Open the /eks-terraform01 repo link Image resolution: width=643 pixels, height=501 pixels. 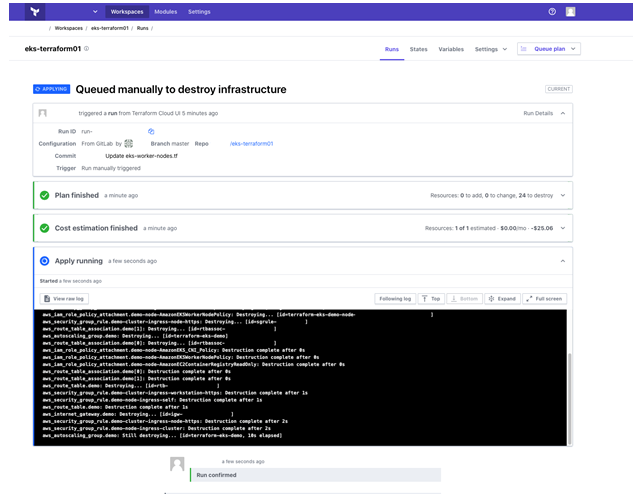point(251,143)
